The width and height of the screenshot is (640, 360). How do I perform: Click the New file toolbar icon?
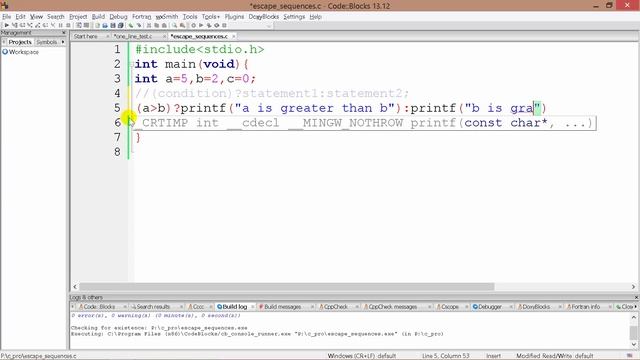pyautogui.click(x=97, y=25)
